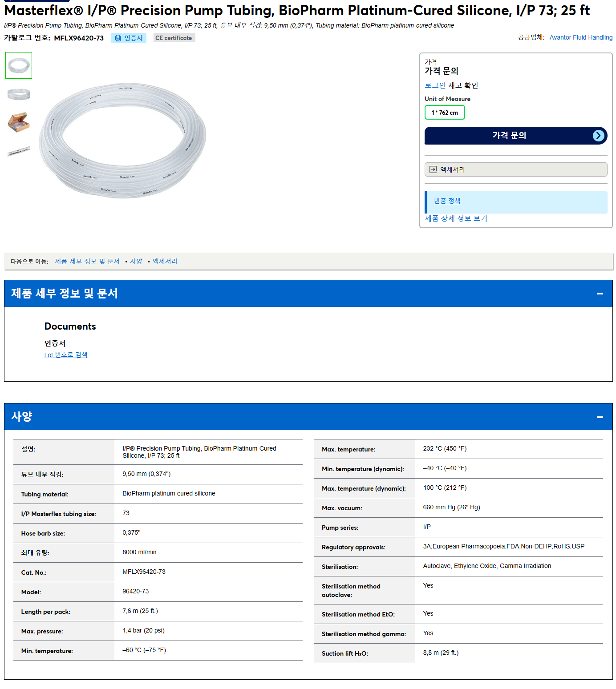616x689 pixels.
Task: Open Avantor Fluid Handling supplier link
Action: coord(581,37)
